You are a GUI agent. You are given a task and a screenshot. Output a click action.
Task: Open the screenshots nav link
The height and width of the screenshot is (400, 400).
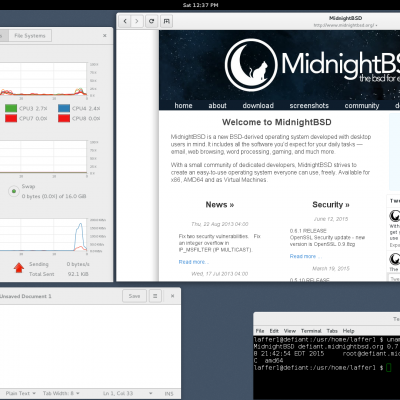[309, 105]
